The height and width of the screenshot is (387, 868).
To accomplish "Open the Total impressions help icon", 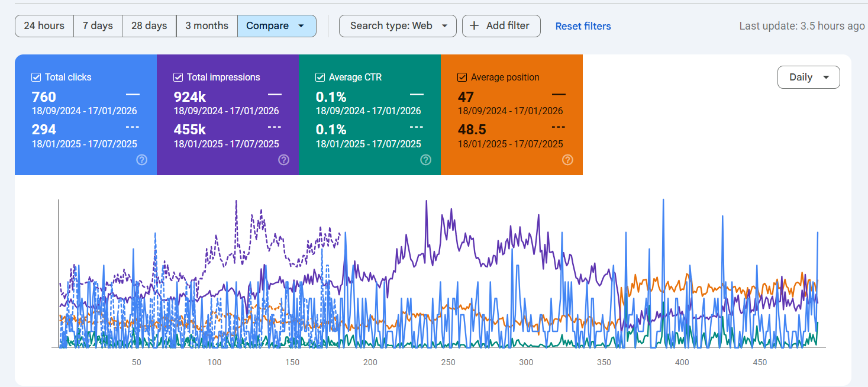I will [x=284, y=160].
